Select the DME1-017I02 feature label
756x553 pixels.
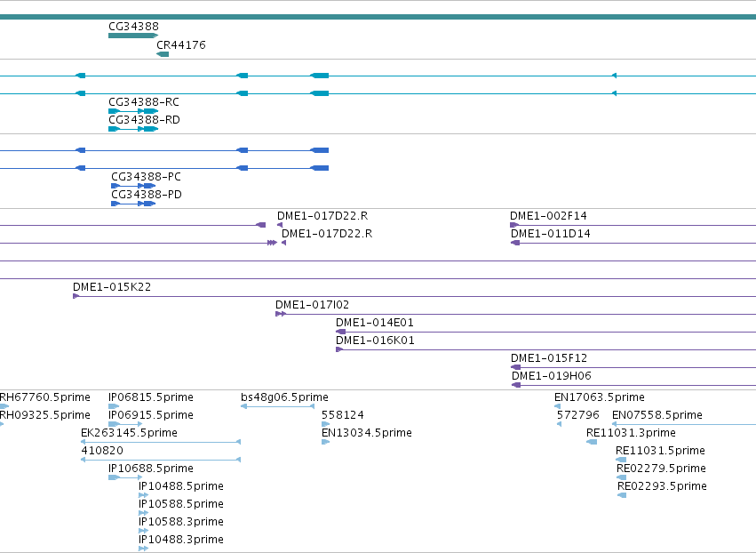pyautogui.click(x=312, y=305)
